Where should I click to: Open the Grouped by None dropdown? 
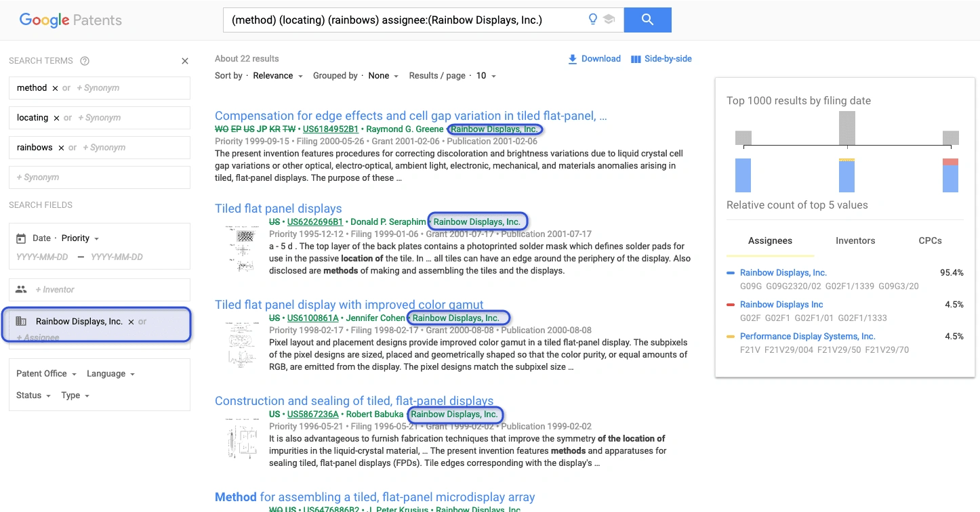click(384, 76)
